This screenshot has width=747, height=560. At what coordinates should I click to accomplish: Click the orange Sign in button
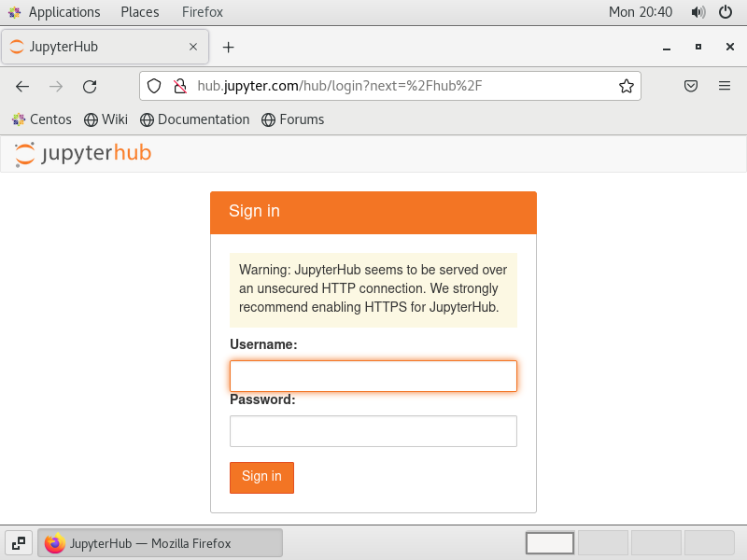(261, 477)
